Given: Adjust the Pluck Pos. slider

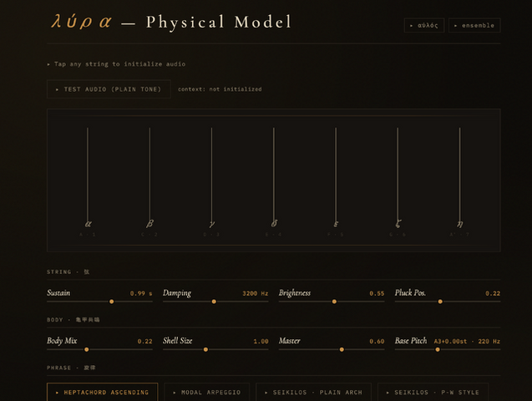Looking at the screenshot, I should coord(448,302).
